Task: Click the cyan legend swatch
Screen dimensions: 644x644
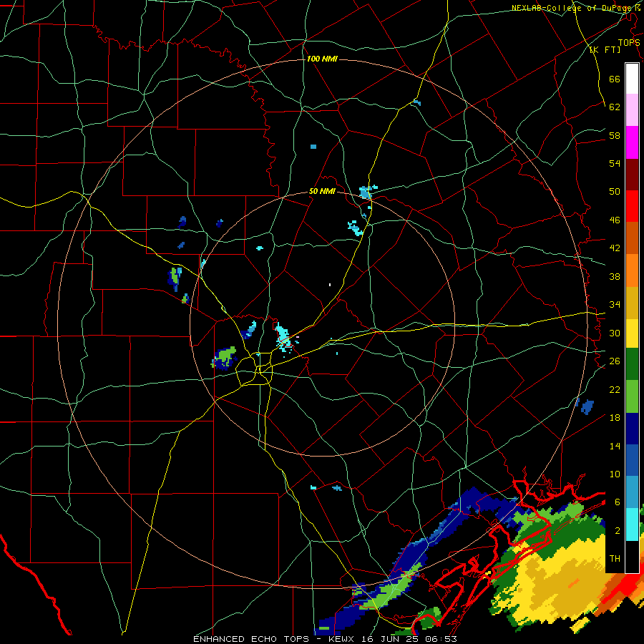Action: point(632,524)
